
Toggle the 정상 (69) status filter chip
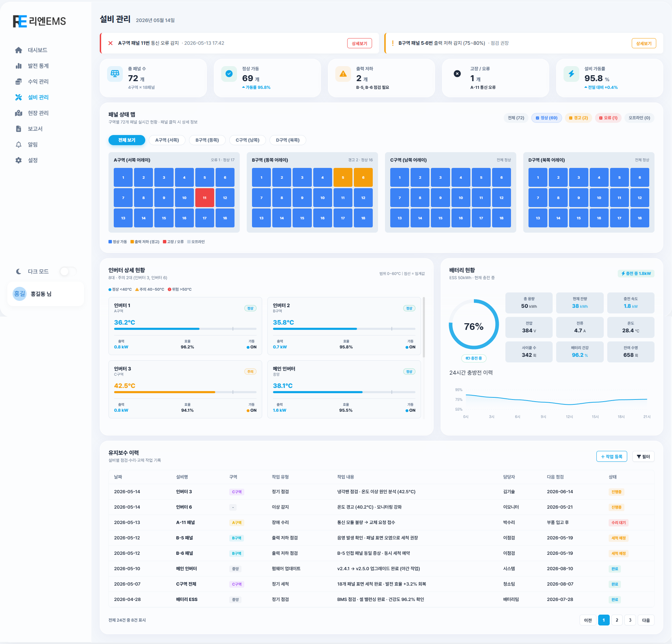point(546,118)
